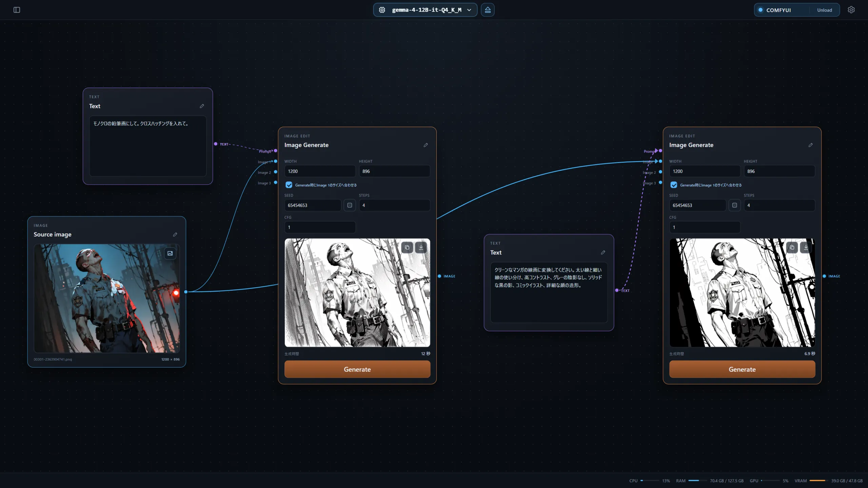Download the pencil sketch output image
Image resolution: width=868 pixels, height=488 pixels.
421,248
